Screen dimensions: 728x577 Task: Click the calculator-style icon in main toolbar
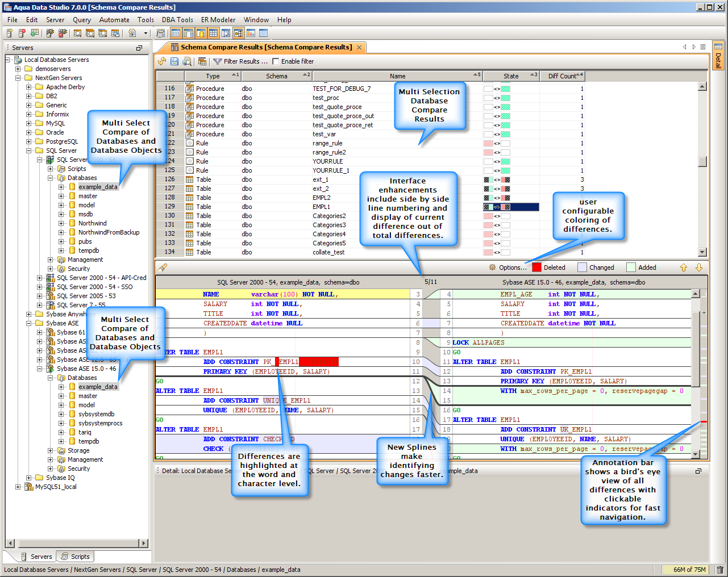tap(161, 34)
